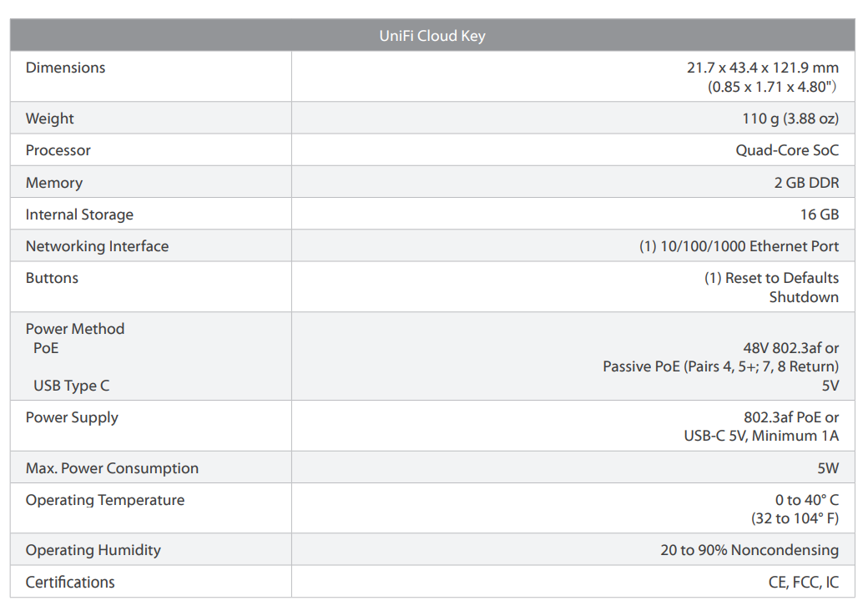The image size is (868, 616).
Task: Click the Internal Storage label
Action: [x=79, y=215]
